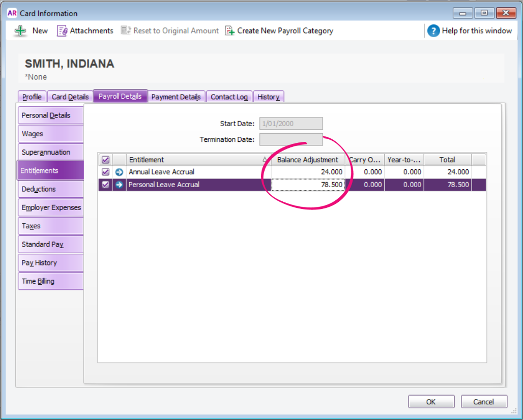Open Attachments from the toolbar
The width and height of the screenshot is (523, 420).
[x=85, y=31]
